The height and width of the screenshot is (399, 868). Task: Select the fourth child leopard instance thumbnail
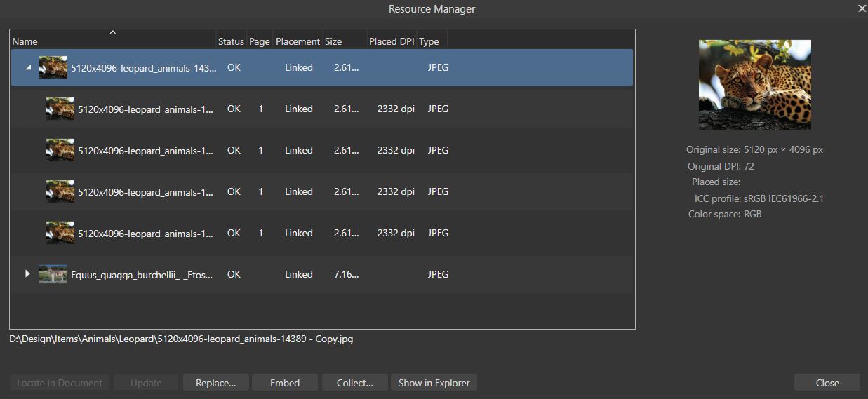[60, 233]
